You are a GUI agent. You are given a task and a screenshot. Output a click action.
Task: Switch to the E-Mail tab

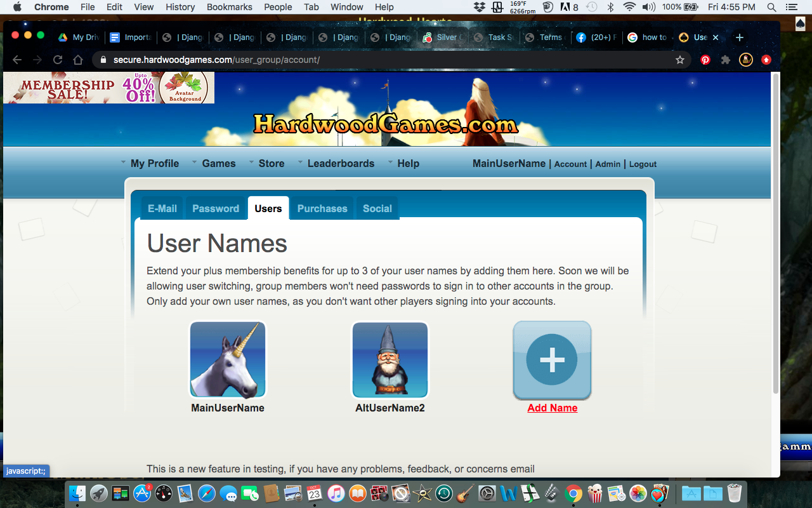(162, 208)
